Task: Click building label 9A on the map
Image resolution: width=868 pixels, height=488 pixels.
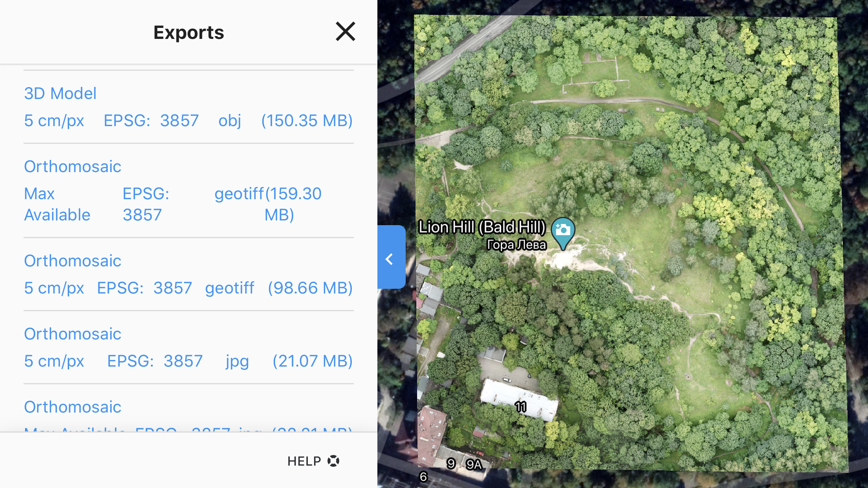Action: pos(474,464)
